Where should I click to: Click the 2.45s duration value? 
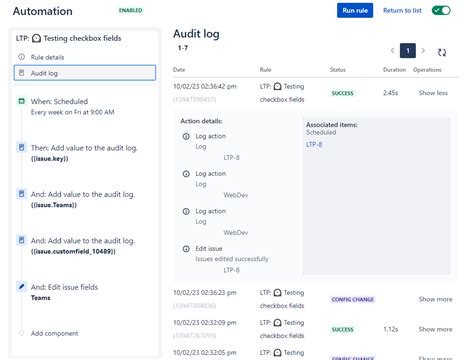(390, 93)
